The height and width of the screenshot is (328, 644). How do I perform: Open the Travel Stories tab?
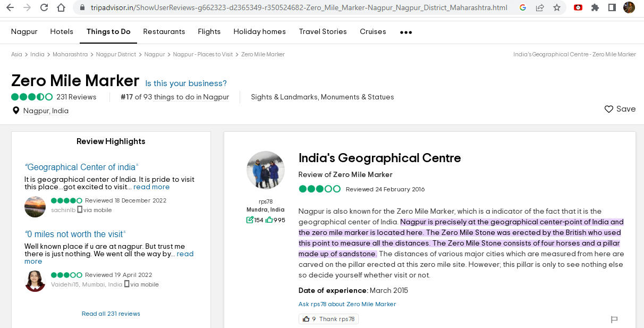pyautogui.click(x=323, y=31)
